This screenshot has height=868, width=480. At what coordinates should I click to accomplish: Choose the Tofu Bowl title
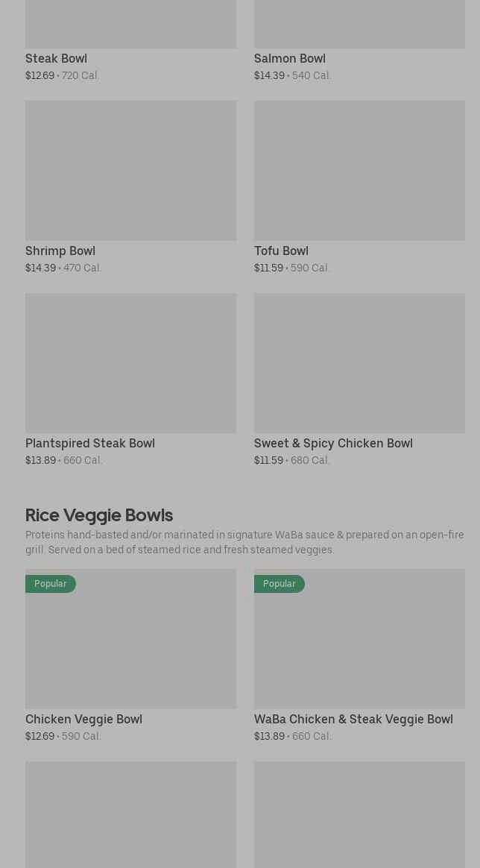pos(281,251)
